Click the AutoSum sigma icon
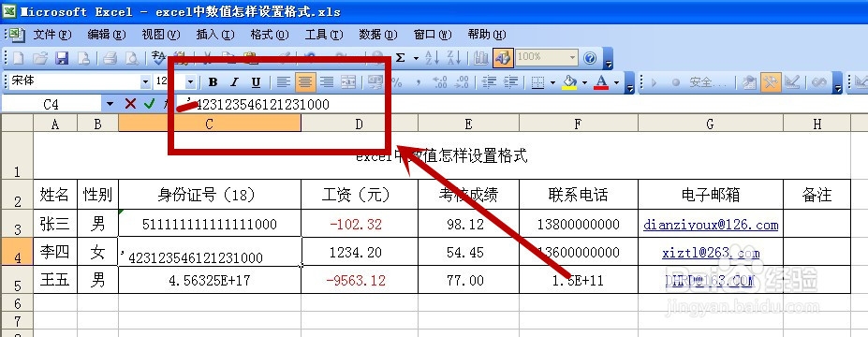 (401, 57)
